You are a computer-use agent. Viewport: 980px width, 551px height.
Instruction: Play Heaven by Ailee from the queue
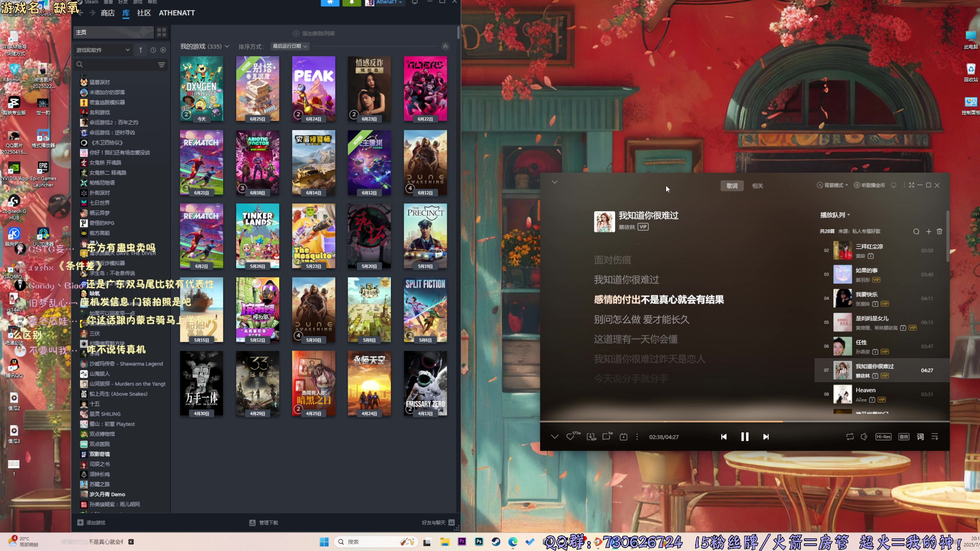coord(882,395)
